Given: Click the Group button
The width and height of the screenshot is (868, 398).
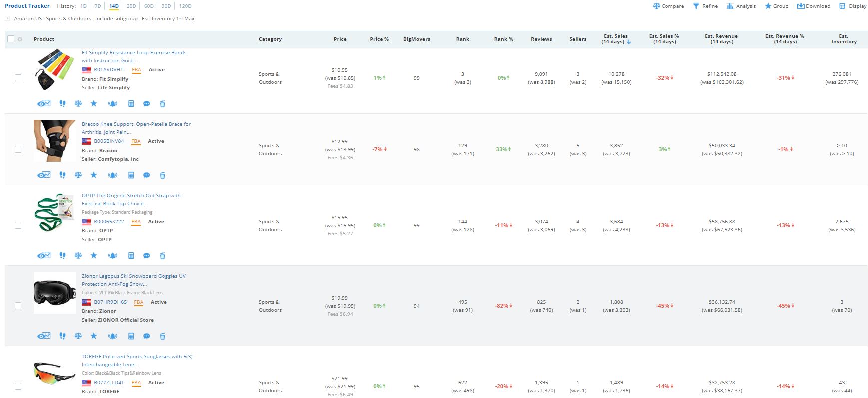Looking at the screenshot, I should pyautogui.click(x=777, y=6).
